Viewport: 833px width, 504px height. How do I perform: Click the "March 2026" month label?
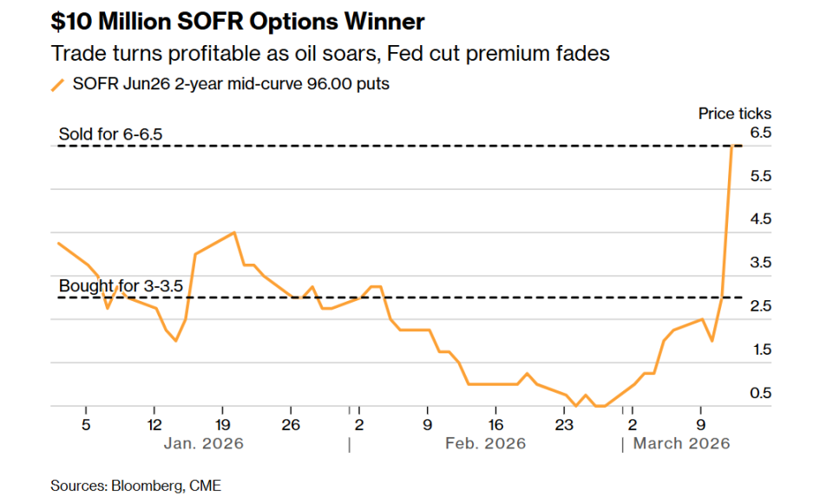coord(681,443)
